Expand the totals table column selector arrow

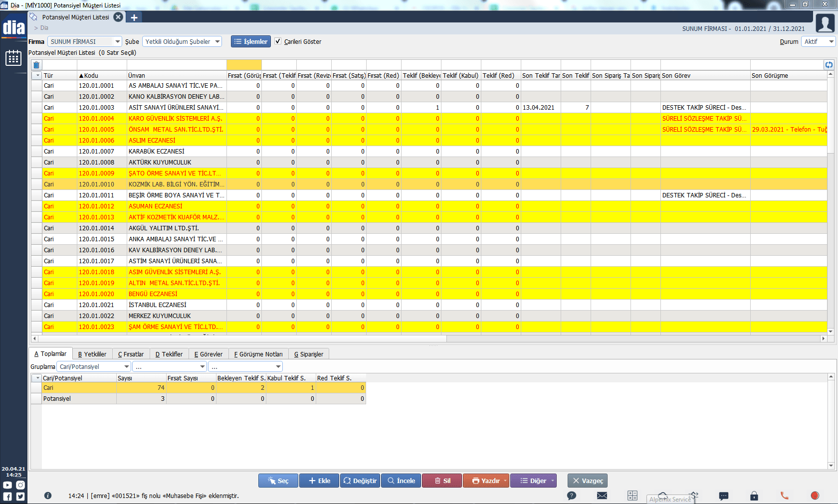pyautogui.click(x=37, y=378)
